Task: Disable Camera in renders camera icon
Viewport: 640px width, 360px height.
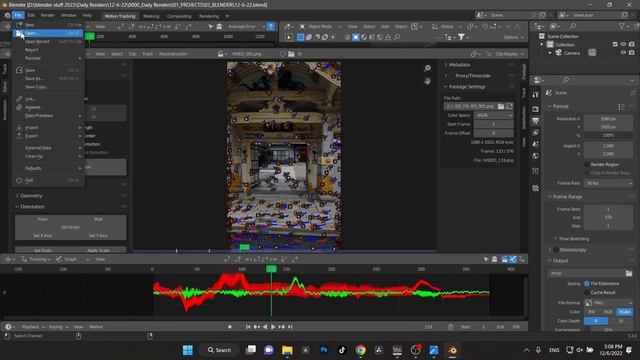Action: tap(632, 53)
